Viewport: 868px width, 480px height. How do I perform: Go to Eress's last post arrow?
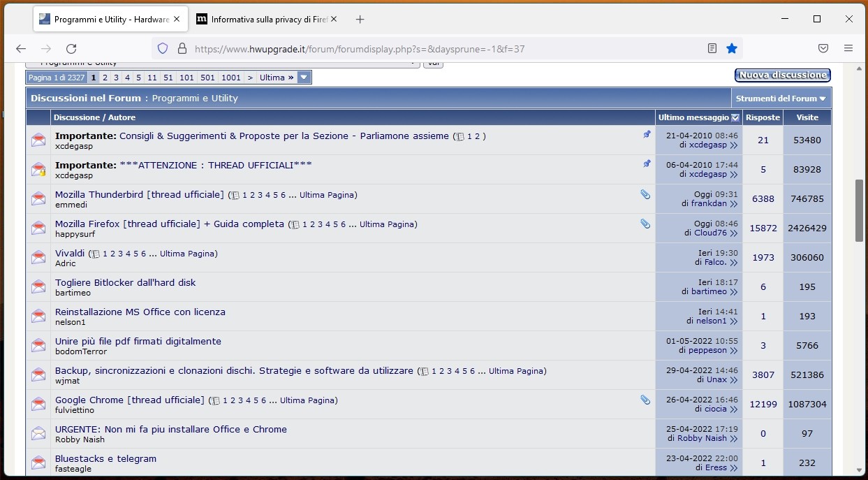[x=733, y=468]
